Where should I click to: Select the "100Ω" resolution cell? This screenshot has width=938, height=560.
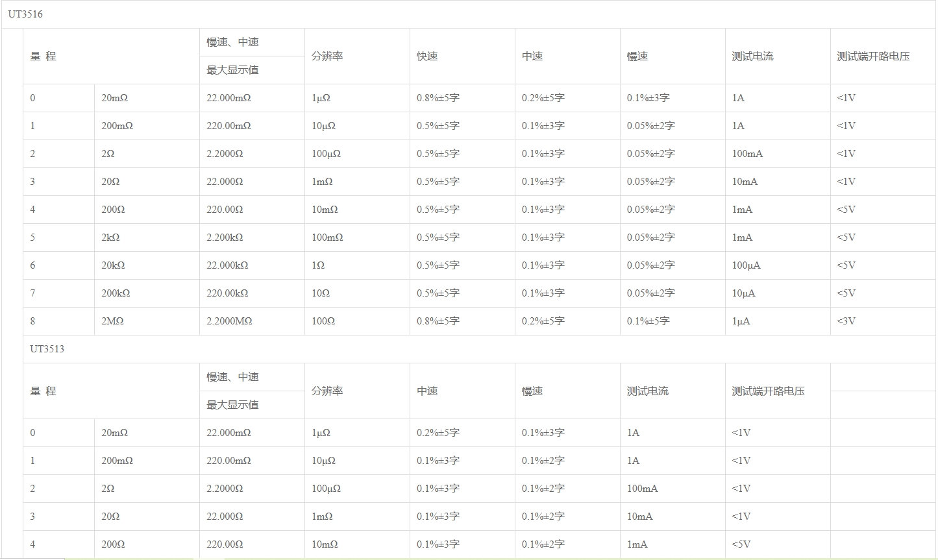point(323,321)
